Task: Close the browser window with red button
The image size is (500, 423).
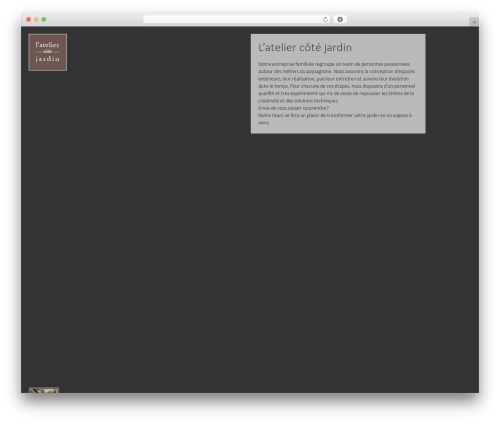Action: (29, 20)
